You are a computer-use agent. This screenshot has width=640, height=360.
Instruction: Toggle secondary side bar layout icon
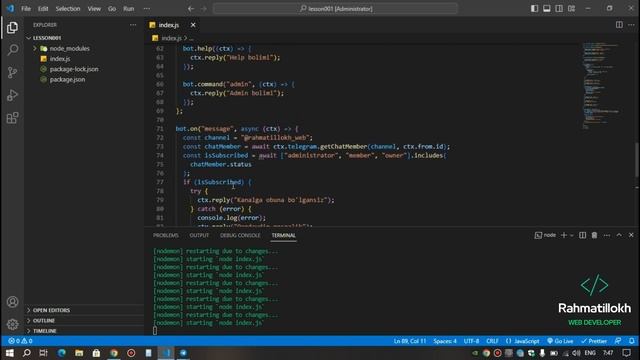pos(559,9)
